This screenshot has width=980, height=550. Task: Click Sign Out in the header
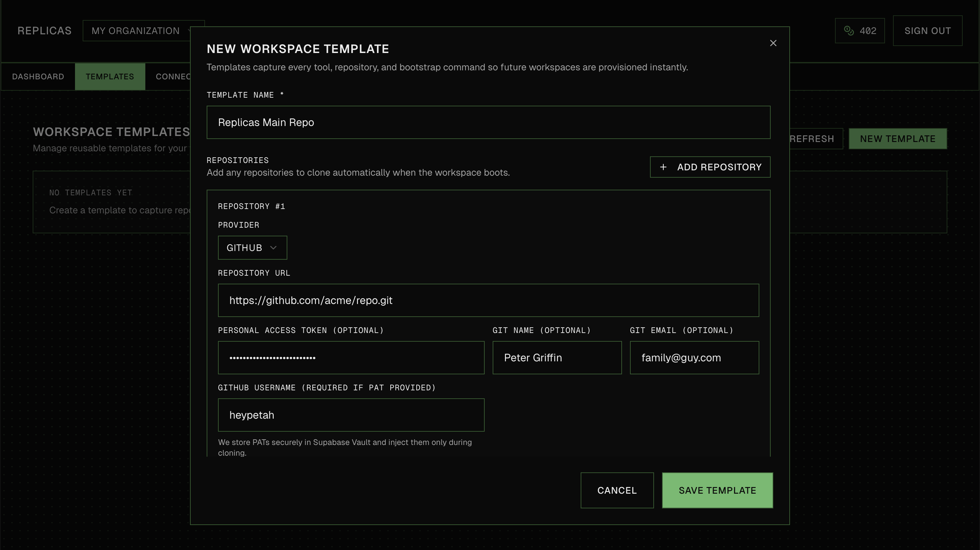coord(927,31)
